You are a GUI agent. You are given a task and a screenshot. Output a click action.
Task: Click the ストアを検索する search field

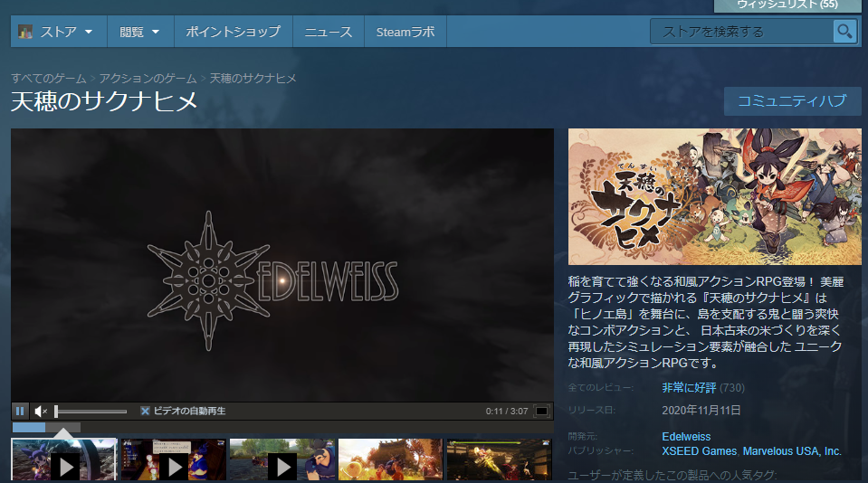742,32
